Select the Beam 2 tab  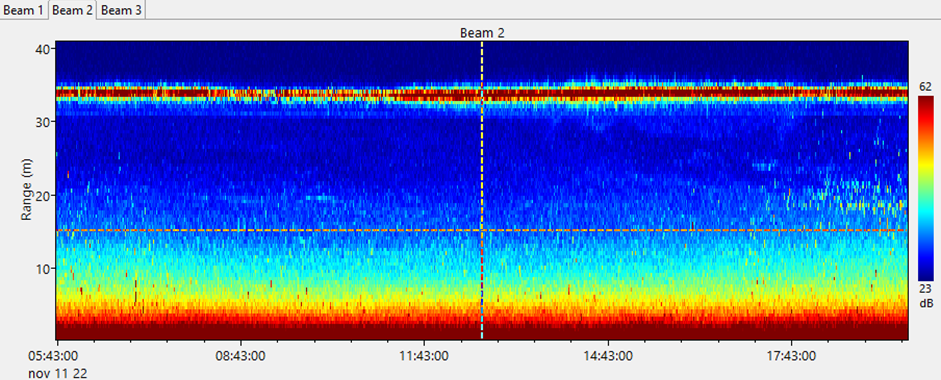pyautogui.click(x=73, y=10)
